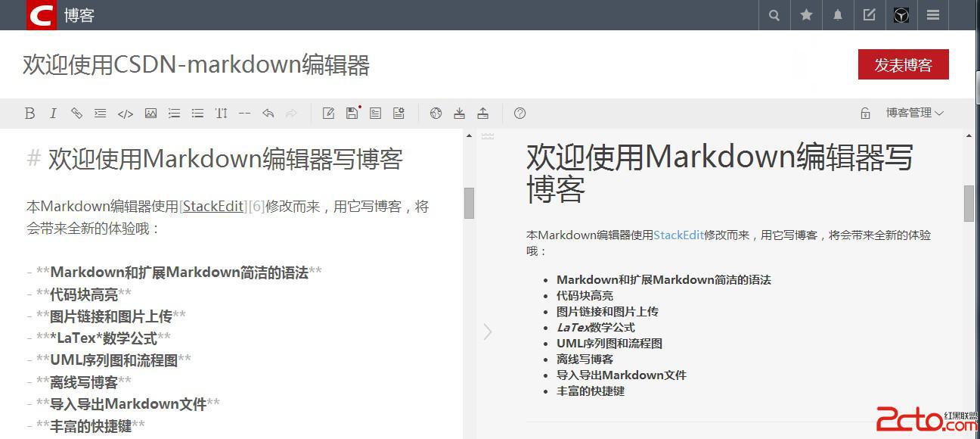980x439 pixels.
Task: Open the 博客 link in the header
Action: tap(79, 15)
